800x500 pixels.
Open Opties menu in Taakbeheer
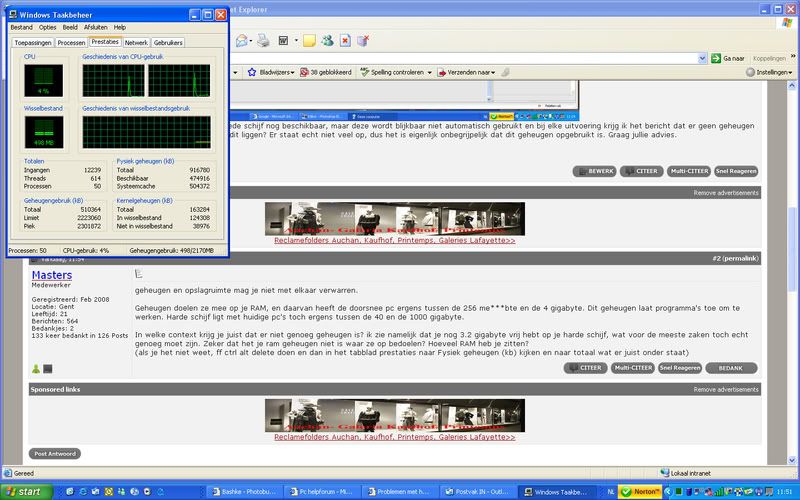[x=47, y=27]
